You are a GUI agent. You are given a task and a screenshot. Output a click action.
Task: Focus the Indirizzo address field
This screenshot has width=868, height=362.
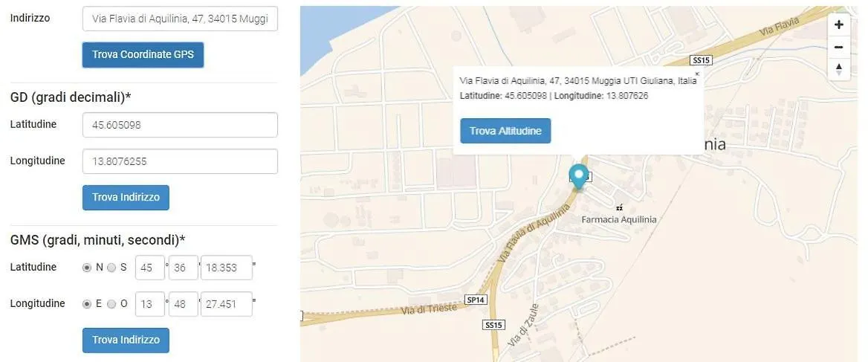tap(180, 19)
